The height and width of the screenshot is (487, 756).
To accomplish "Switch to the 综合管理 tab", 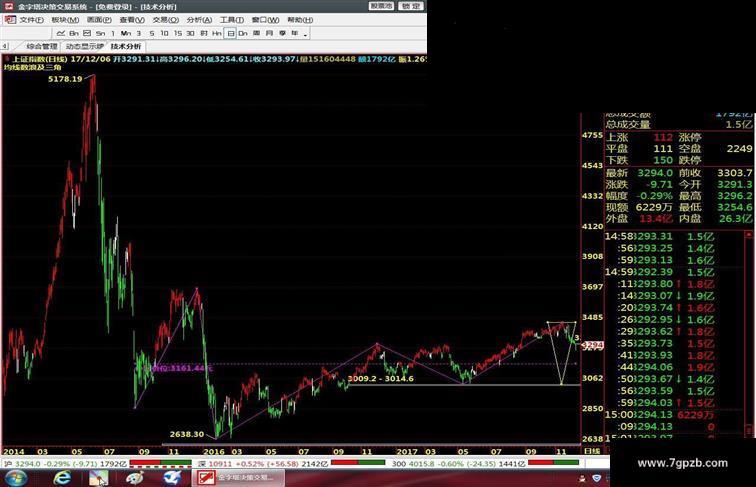I will 41,46.
